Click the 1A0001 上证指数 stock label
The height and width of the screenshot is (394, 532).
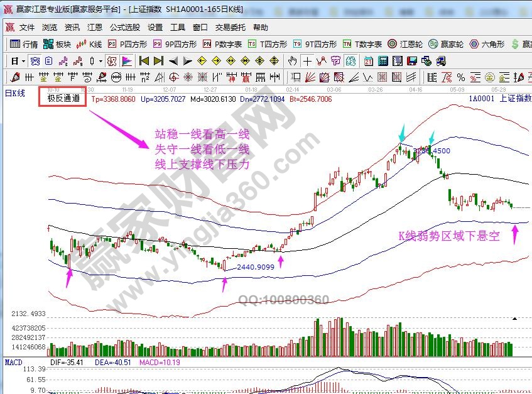point(500,99)
